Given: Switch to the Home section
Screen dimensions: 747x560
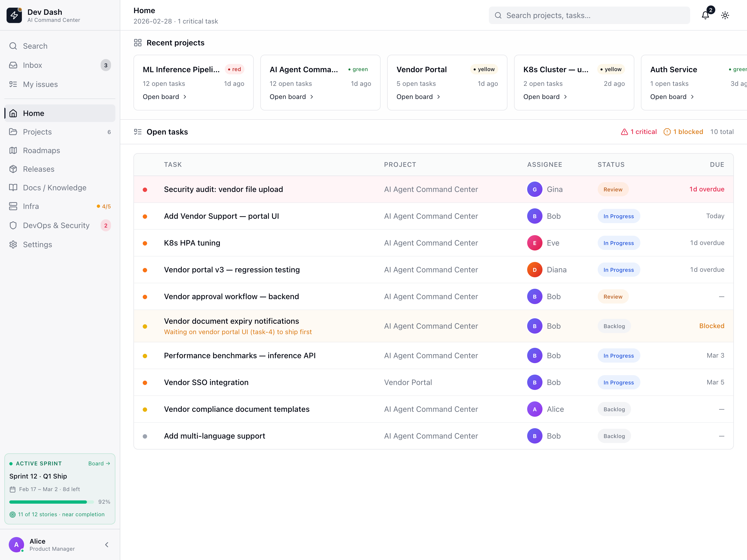Looking at the screenshot, I should coord(33,113).
